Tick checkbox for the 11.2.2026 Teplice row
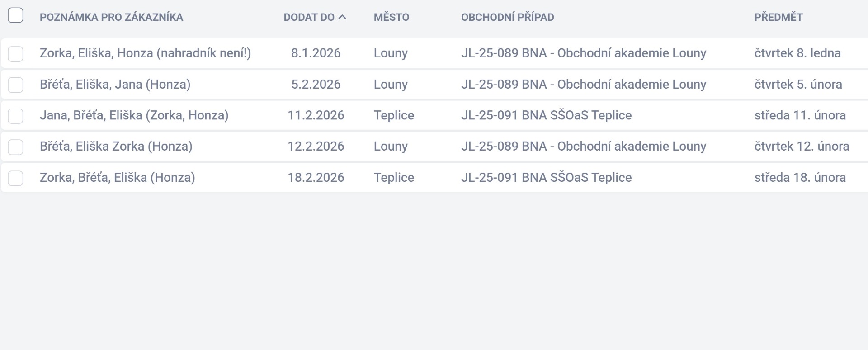Viewport: 868px width, 350px height. (15, 116)
